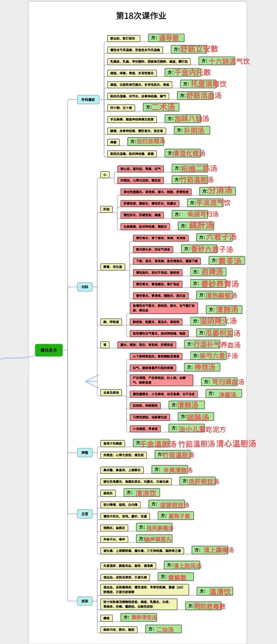277x644 pixels.
Task: Select the 皮肤 branch node
Action: coord(85,601)
